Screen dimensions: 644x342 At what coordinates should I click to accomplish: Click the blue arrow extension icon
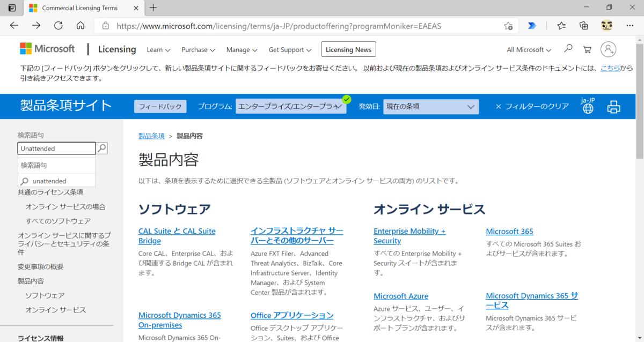pos(532,25)
